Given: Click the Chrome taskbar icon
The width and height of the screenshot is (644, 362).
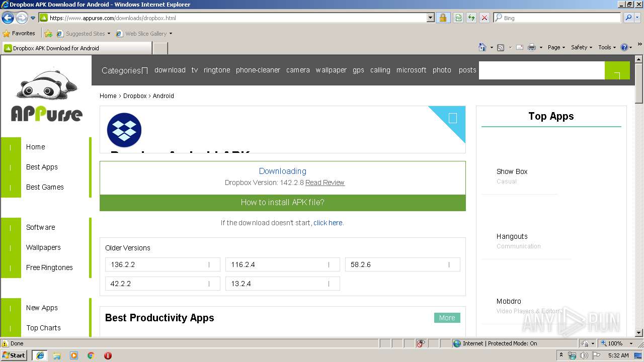Looking at the screenshot, I should tap(91, 355).
